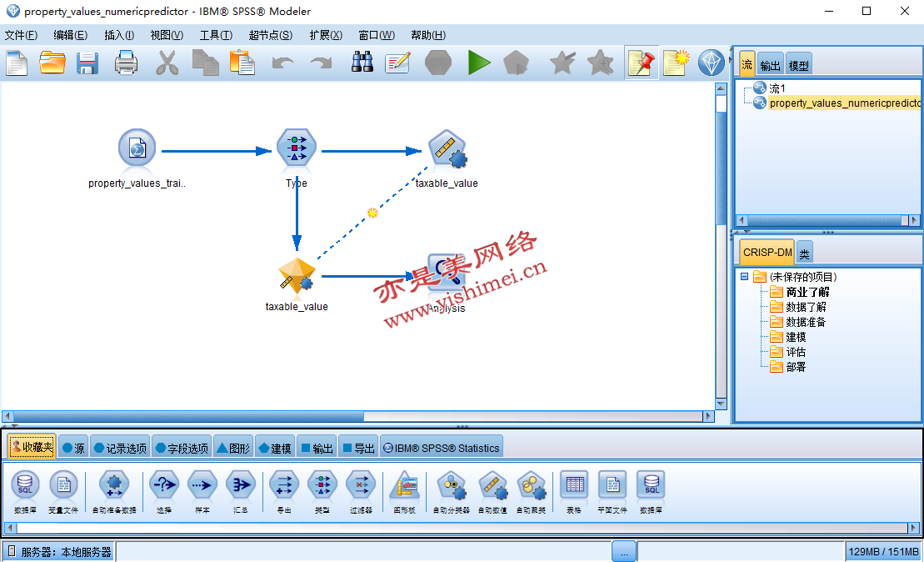
Task: Open the 扩展(X) menu
Action: coord(326,35)
